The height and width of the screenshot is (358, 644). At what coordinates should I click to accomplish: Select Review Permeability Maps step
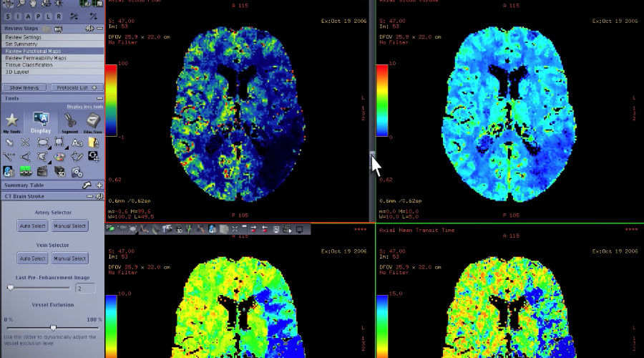coord(52,58)
